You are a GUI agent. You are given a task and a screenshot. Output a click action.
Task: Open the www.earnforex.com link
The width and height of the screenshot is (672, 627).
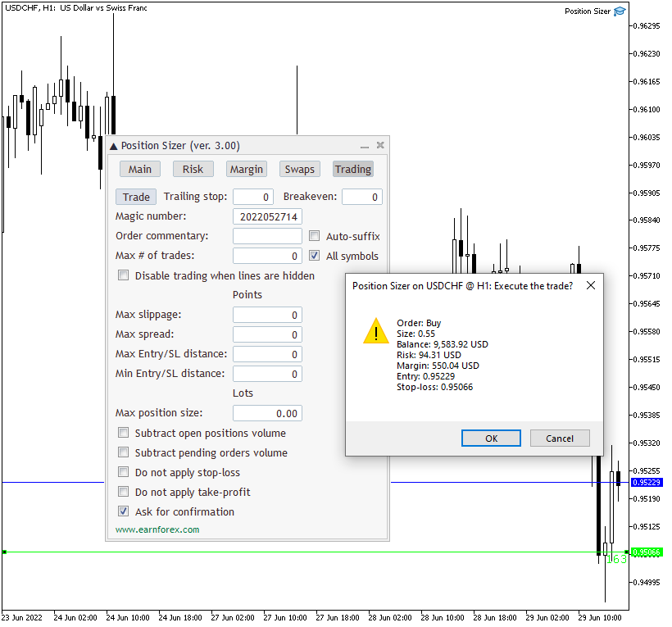click(157, 529)
